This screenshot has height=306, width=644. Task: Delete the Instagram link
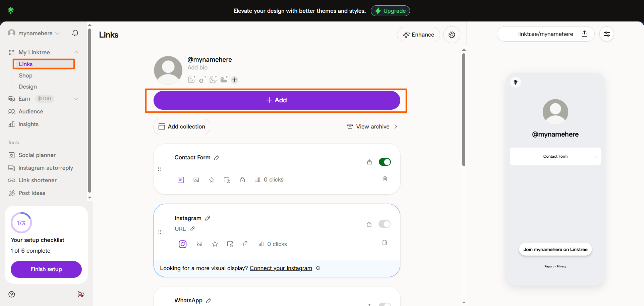(385, 242)
